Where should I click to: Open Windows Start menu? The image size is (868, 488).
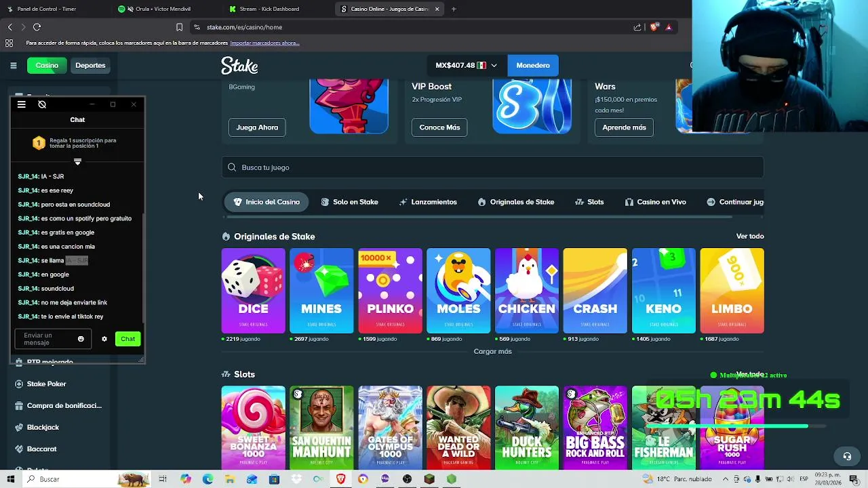tap(10, 479)
